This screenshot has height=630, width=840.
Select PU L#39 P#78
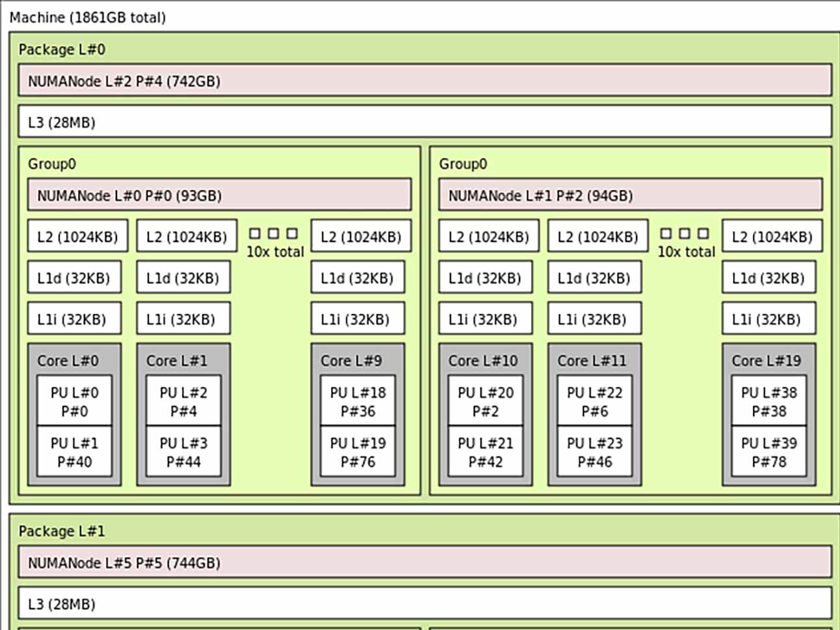[769, 452]
